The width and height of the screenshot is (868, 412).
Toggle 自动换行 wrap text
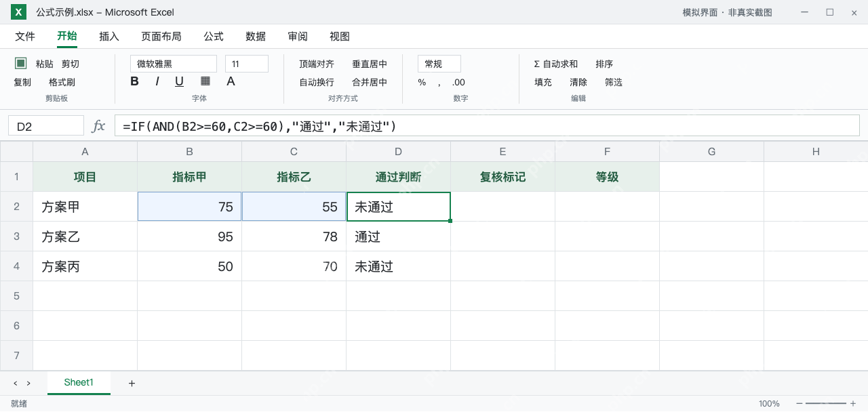317,82
